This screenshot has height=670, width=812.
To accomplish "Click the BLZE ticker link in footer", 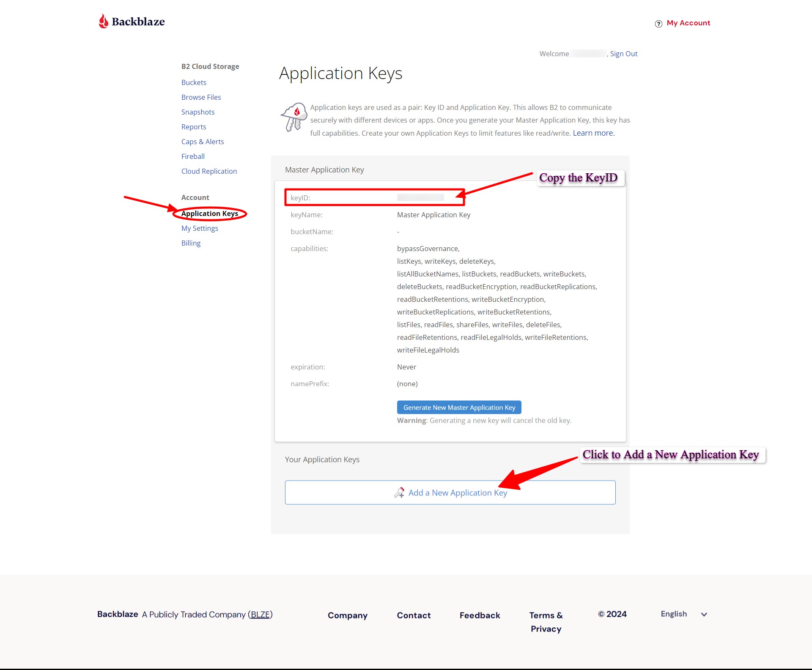I will (x=260, y=614).
